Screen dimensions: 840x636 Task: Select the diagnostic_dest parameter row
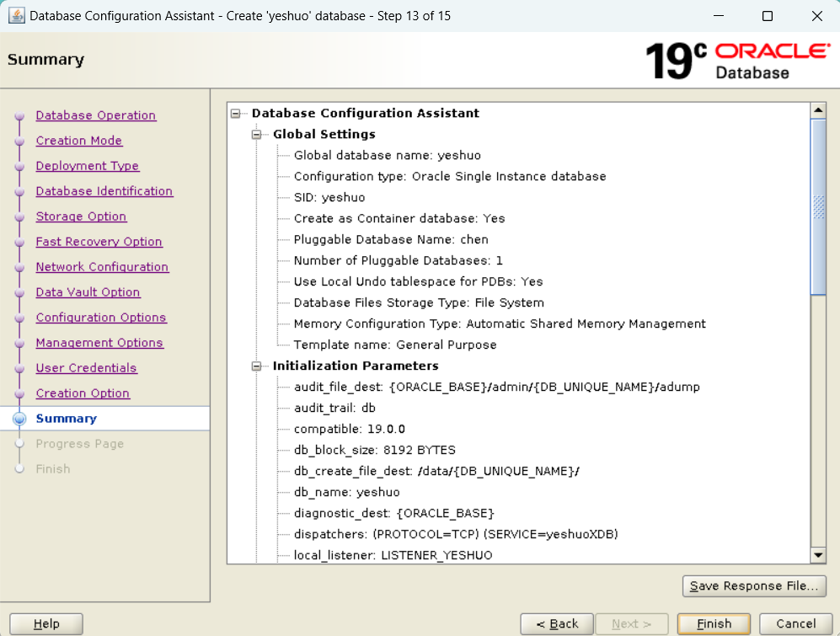point(393,513)
